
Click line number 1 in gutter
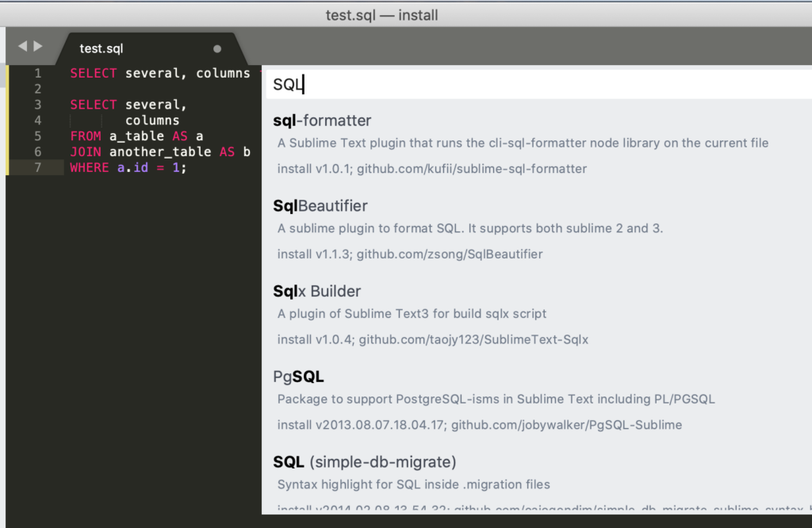[38, 74]
